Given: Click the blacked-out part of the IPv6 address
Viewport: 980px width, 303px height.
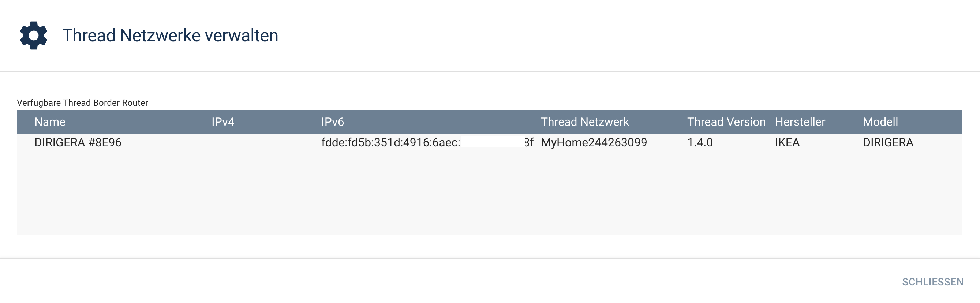Looking at the screenshot, I should point(493,142).
